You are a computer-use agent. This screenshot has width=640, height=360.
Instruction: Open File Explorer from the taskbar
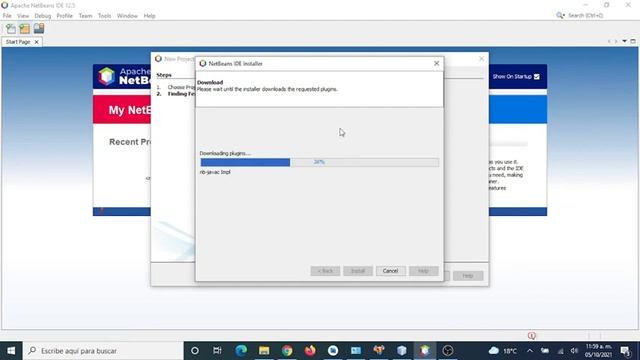coord(264,351)
